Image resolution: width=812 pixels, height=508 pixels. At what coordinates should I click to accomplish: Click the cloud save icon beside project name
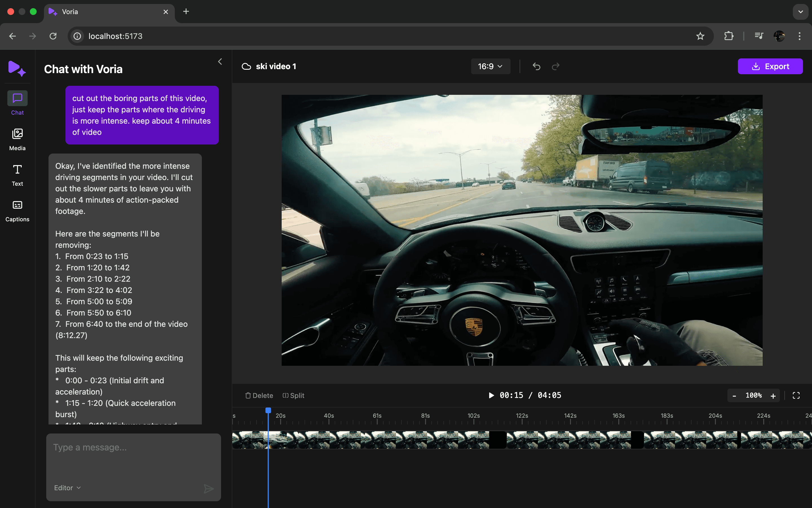(x=246, y=67)
